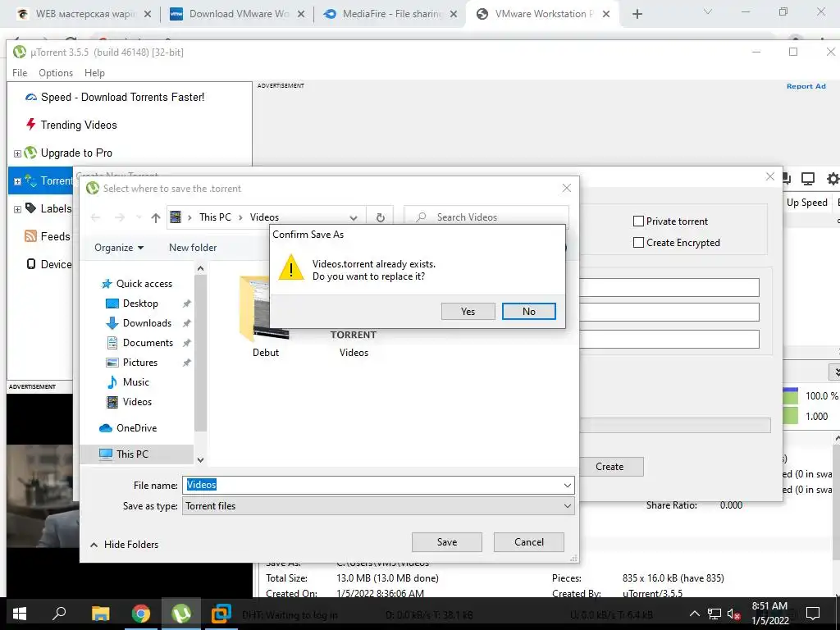Enable the Create Encrypted checkbox
Image resolution: width=840 pixels, height=630 pixels.
click(x=638, y=243)
